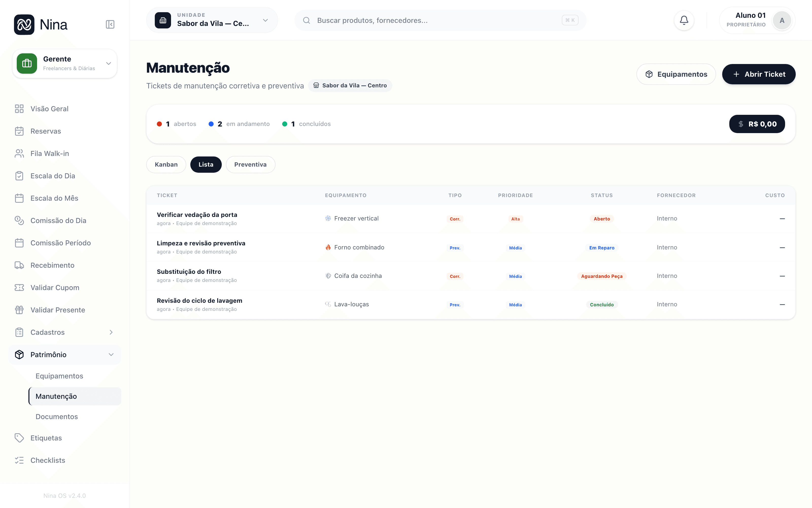Click the R$ 0,00 total cost badge
The height and width of the screenshot is (508, 812).
757,124
